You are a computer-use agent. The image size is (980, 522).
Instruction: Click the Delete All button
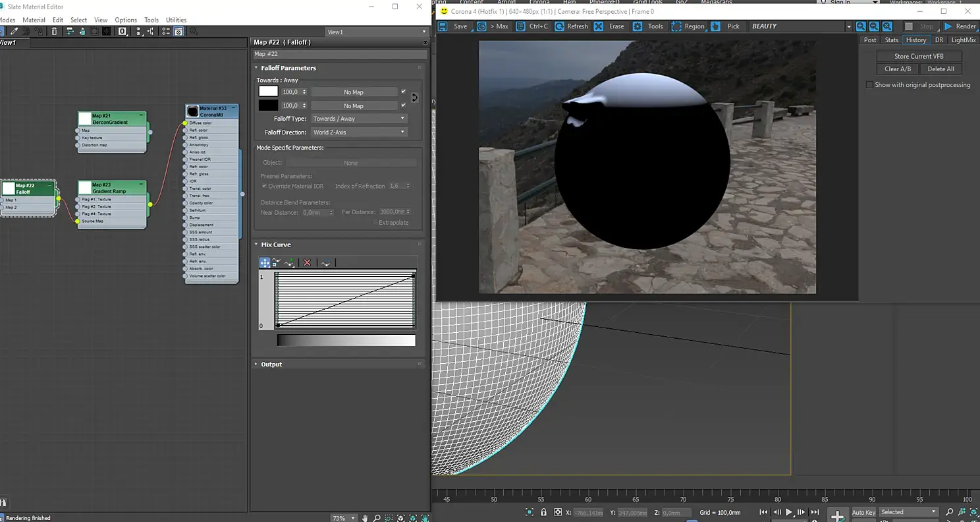click(940, 69)
